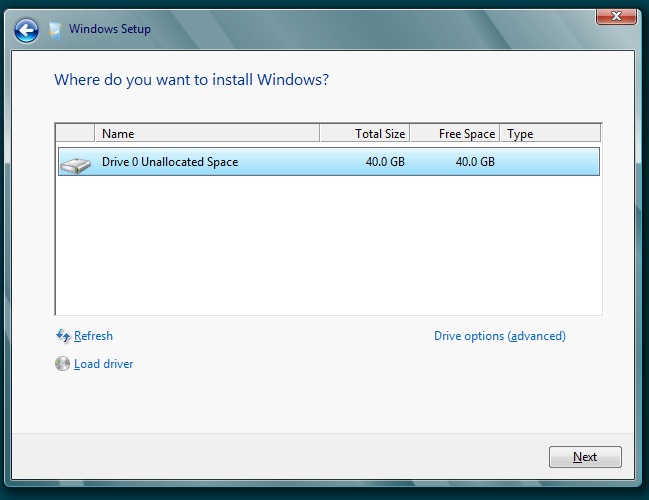Screen dimensions: 649x500
Task: Close the Windows Setup window
Action: pyautogui.click(x=616, y=16)
